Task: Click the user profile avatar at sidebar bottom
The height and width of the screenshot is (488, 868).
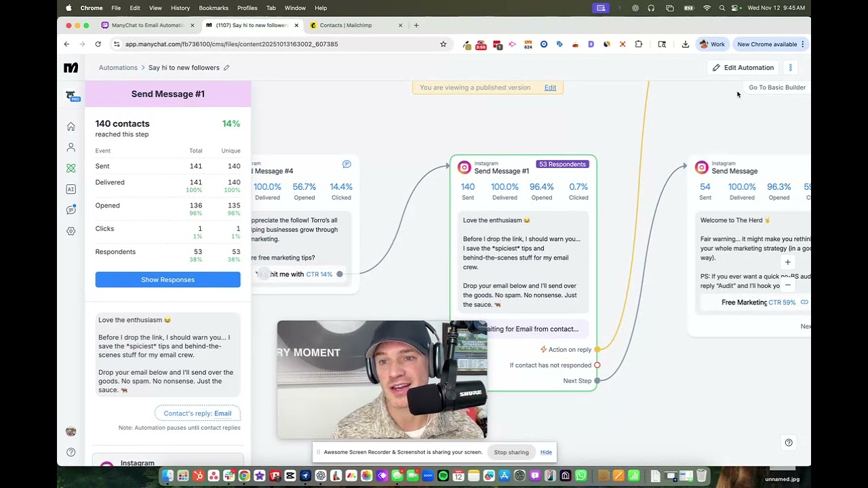Action: point(71,431)
